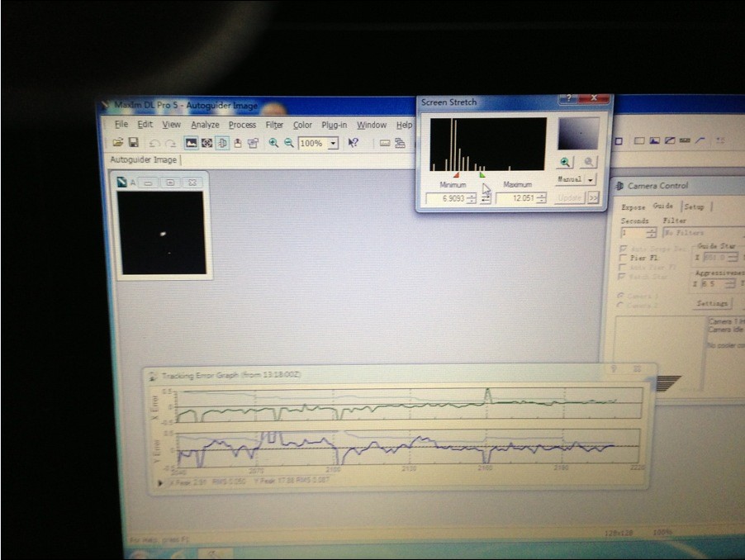745x560 pixels.
Task: Open the zoom percentage 100% dropdown
Action: tap(333, 143)
